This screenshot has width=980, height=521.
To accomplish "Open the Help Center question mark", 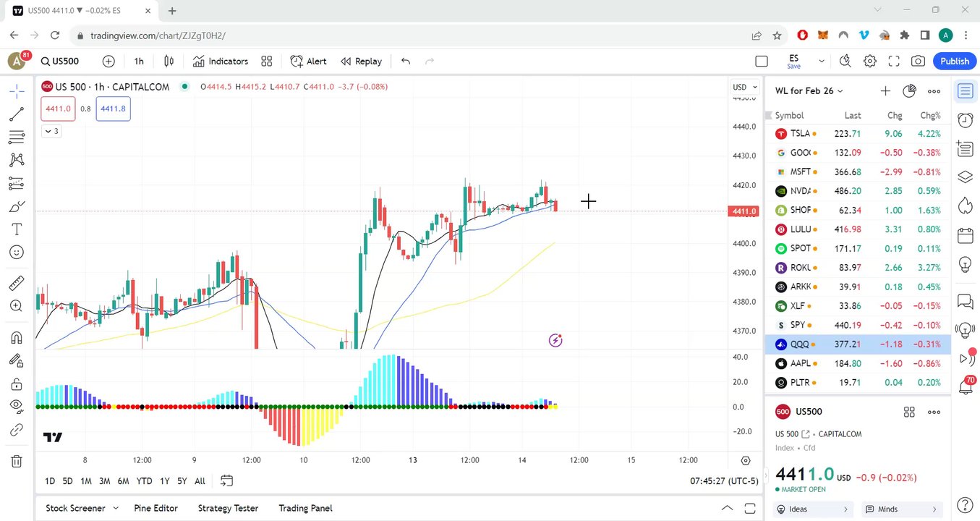I will click(965, 504).
